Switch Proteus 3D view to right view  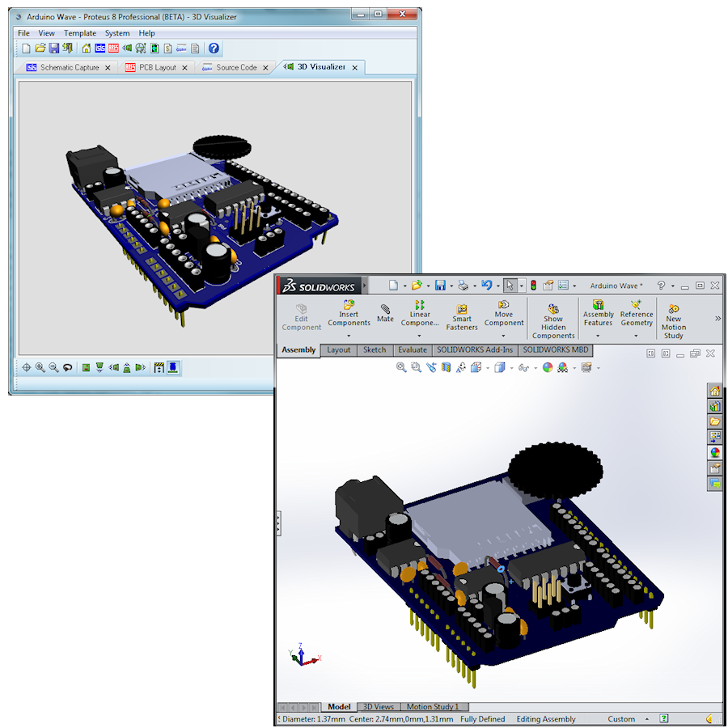tap(140, 368)
